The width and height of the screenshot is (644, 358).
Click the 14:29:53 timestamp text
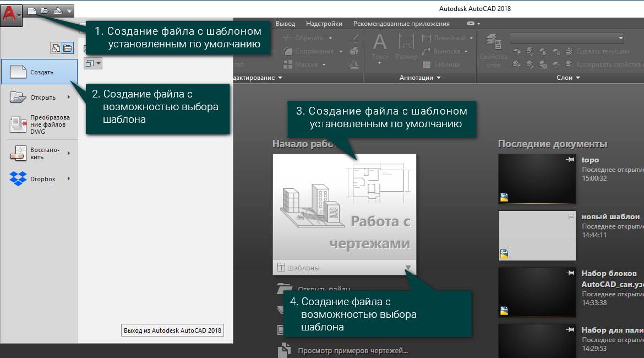pyautogui.click(x=594, y=348)
